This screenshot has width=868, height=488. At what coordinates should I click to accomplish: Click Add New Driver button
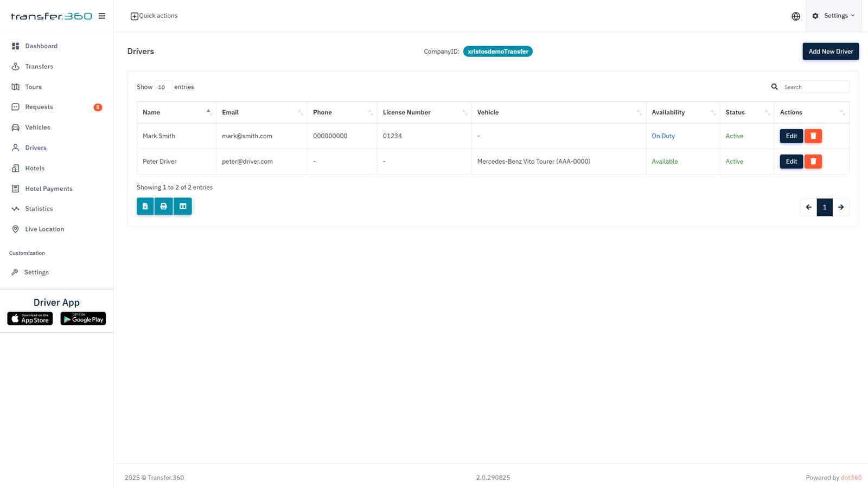pyautogui.click(x=830, y=52)
